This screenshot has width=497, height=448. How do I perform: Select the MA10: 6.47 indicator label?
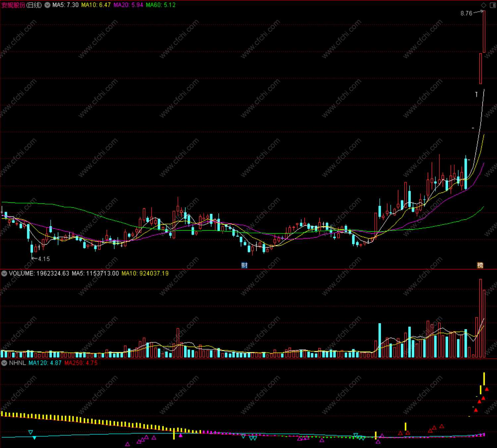click(x=96, y=5)
